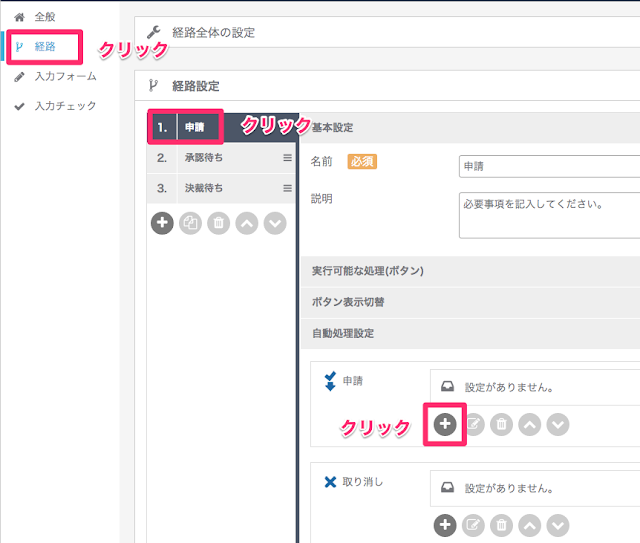Click the drag handle on 承認待ち row
This screenshot has height=543, width=640.
[287, 158]
